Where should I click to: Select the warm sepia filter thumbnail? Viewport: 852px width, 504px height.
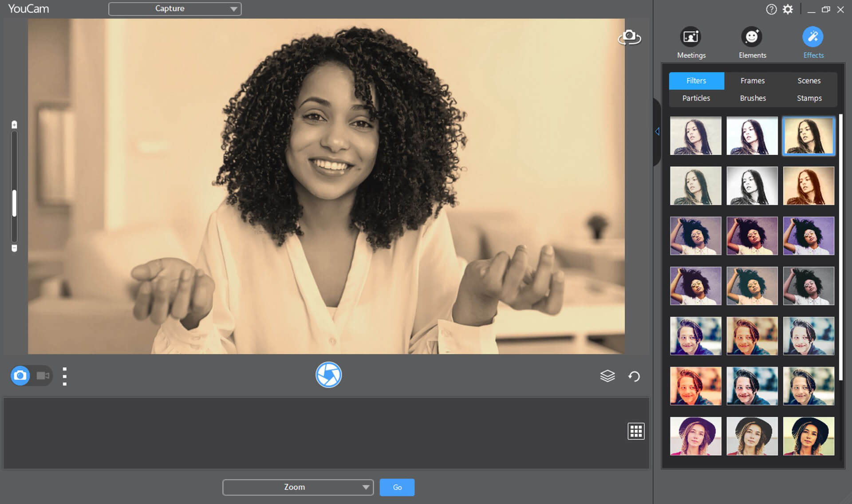pos(809,135)
